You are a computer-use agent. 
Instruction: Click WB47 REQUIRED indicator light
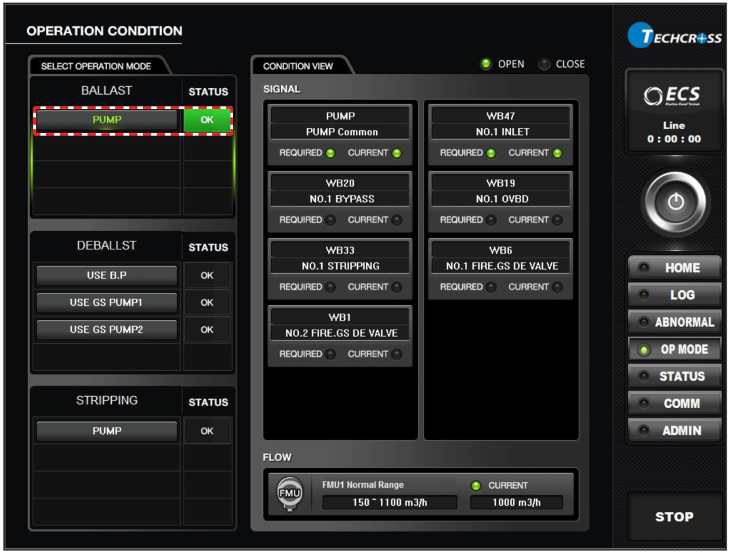pos(490,153)
